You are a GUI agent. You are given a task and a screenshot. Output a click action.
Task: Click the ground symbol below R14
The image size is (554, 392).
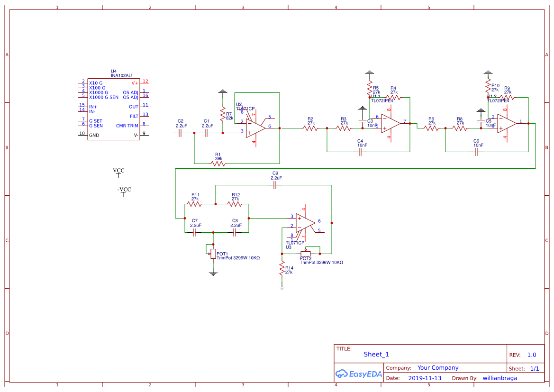pos(282,287)
